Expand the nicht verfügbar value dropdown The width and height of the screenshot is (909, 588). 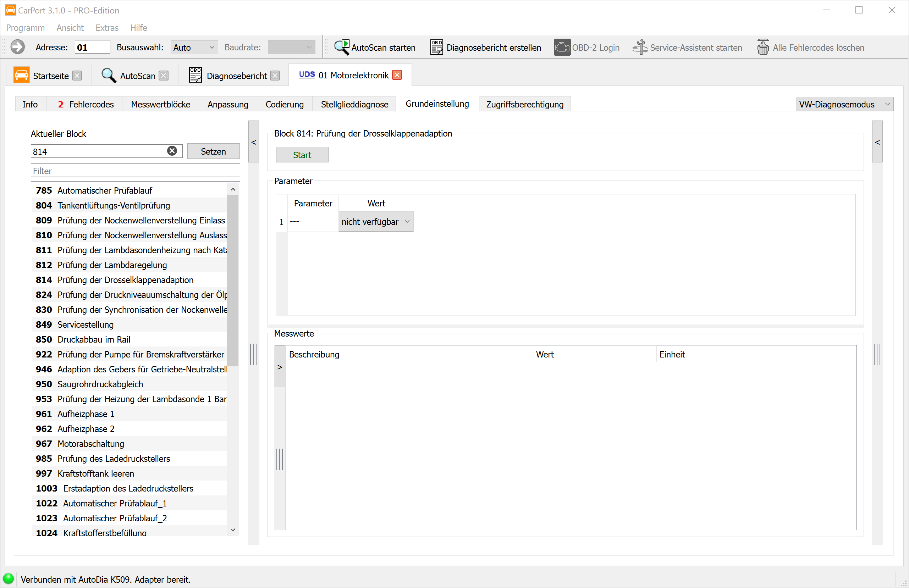tap(375, 222)
